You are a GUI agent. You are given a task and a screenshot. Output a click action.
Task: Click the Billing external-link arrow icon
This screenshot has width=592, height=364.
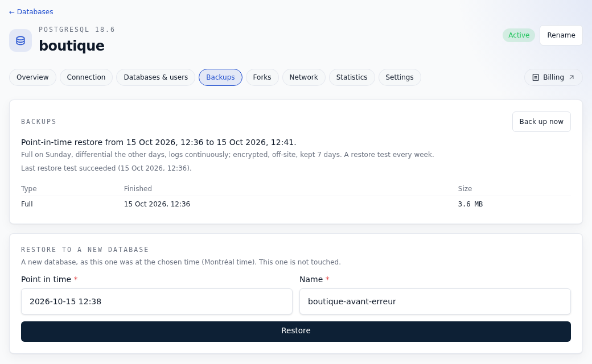point(572,77)
